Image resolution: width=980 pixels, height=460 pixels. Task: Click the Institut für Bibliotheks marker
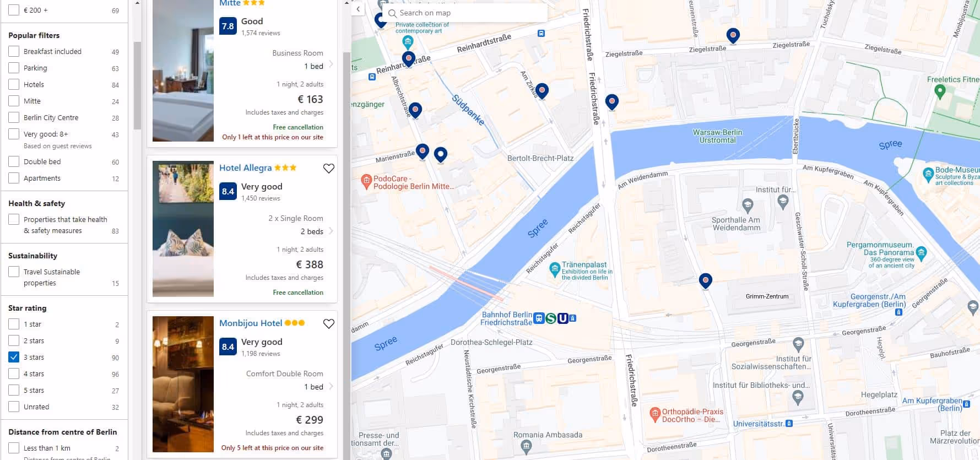(x=798, y=398)
